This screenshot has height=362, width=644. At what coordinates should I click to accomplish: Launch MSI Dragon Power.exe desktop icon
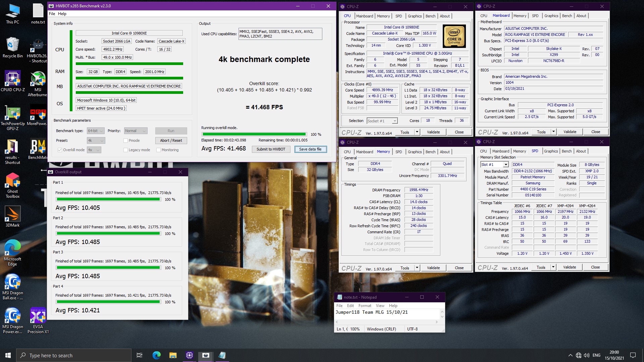(x=12, y=321)
